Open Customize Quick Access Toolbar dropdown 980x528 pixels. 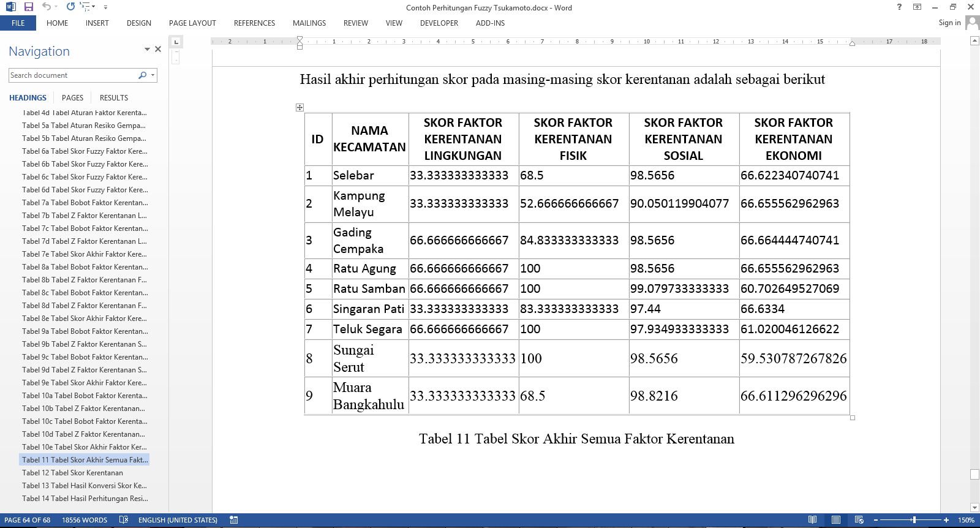[x=105, y=7]
